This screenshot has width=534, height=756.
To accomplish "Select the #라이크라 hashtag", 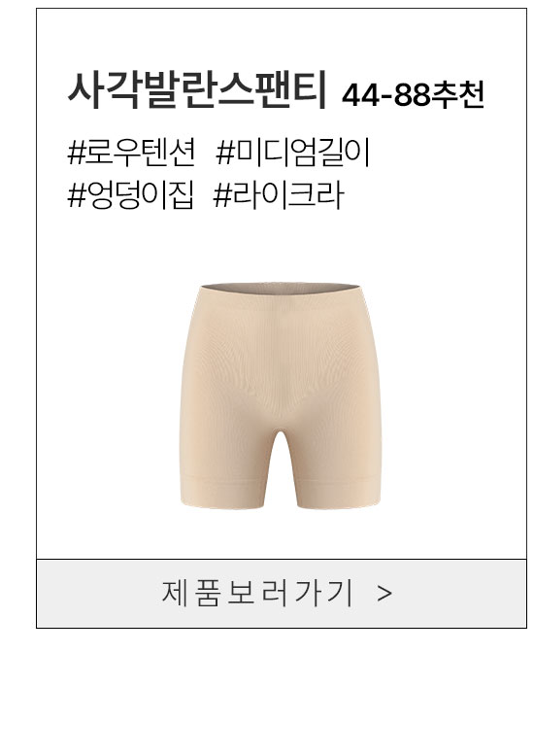I will pyautogui.click(x=279, y=194).
